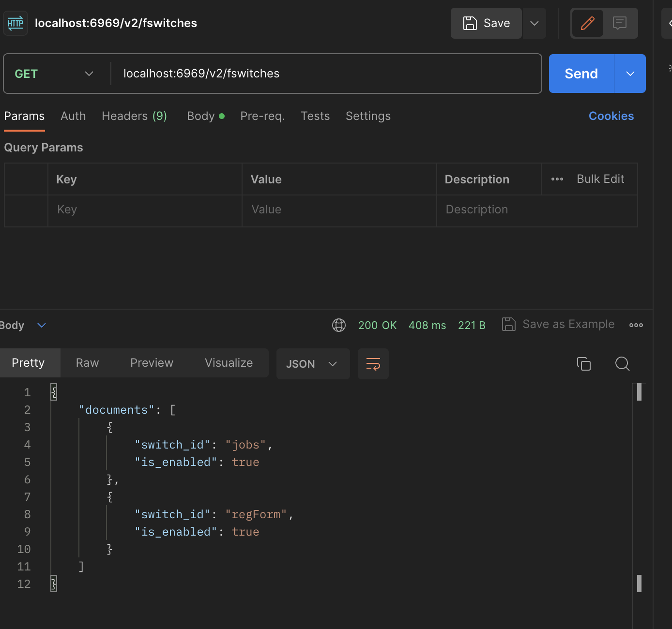Click the HTTP request type icon

coord(15,23)
